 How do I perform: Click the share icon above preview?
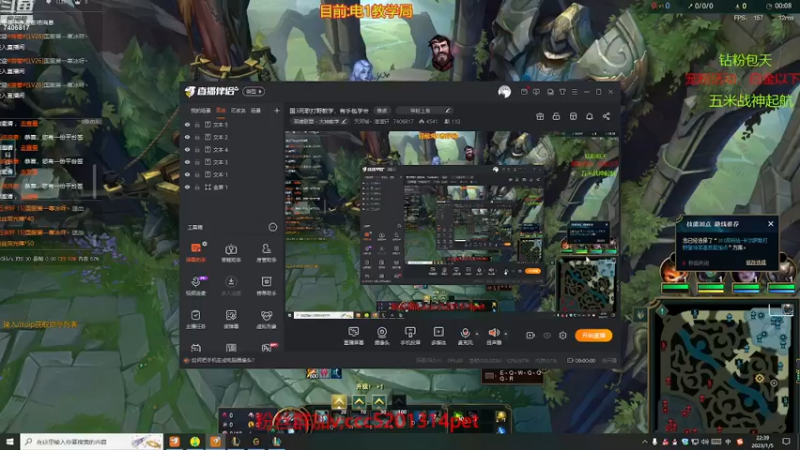(606, 116)
